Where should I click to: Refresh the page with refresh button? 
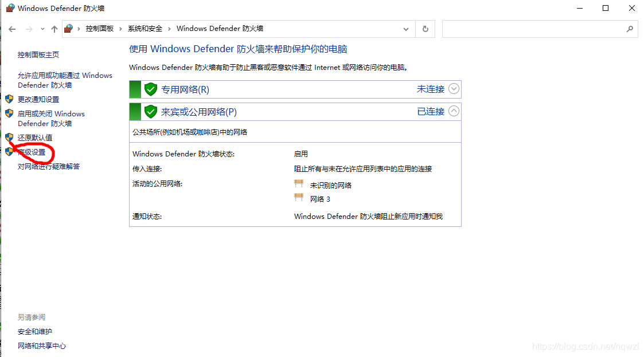[x=426, y=29]
